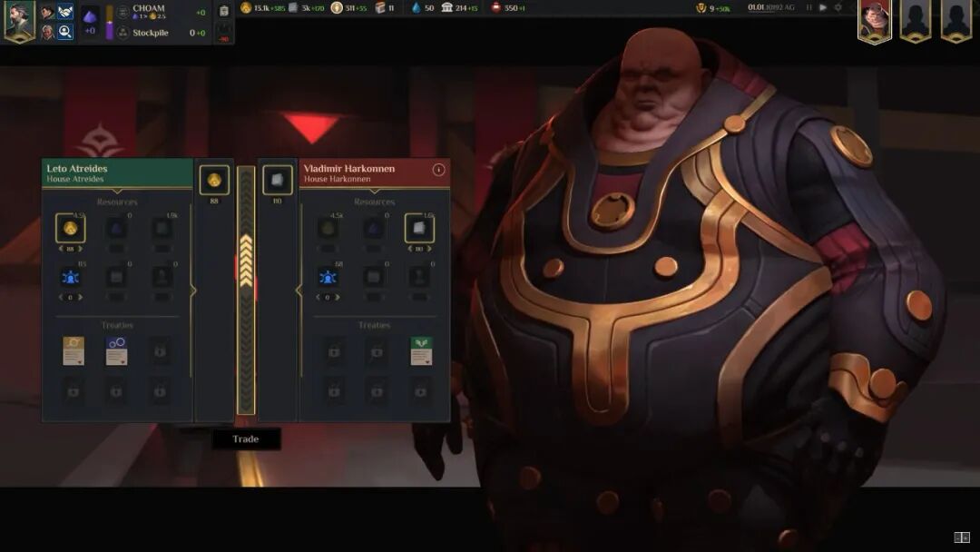Click the purple spice crystal icon

click(90, 17)
